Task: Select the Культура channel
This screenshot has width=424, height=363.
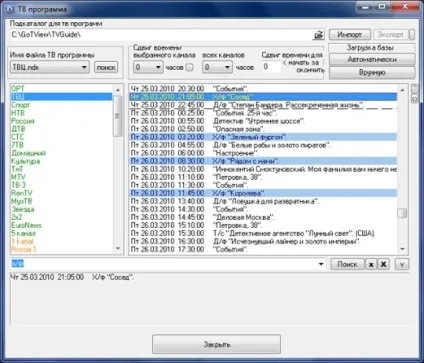Action: point(62,161)
